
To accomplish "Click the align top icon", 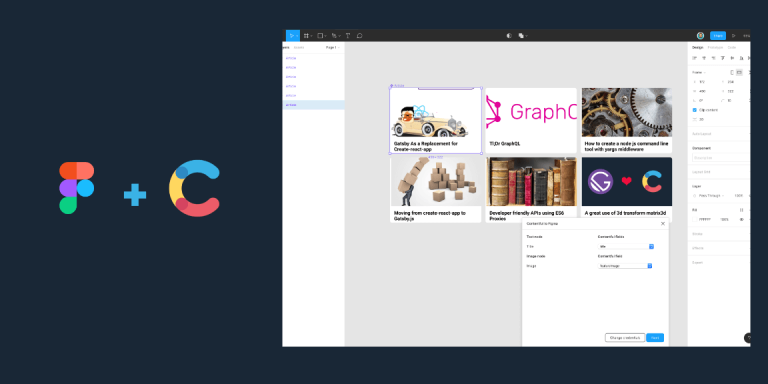I will [x=723, y=58].
